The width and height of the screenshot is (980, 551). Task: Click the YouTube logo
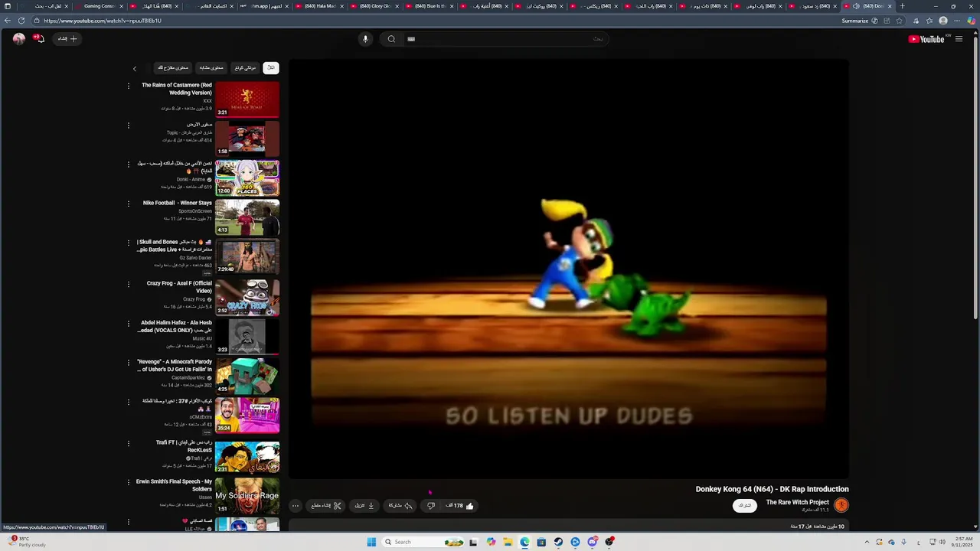(x=926, y=39)
